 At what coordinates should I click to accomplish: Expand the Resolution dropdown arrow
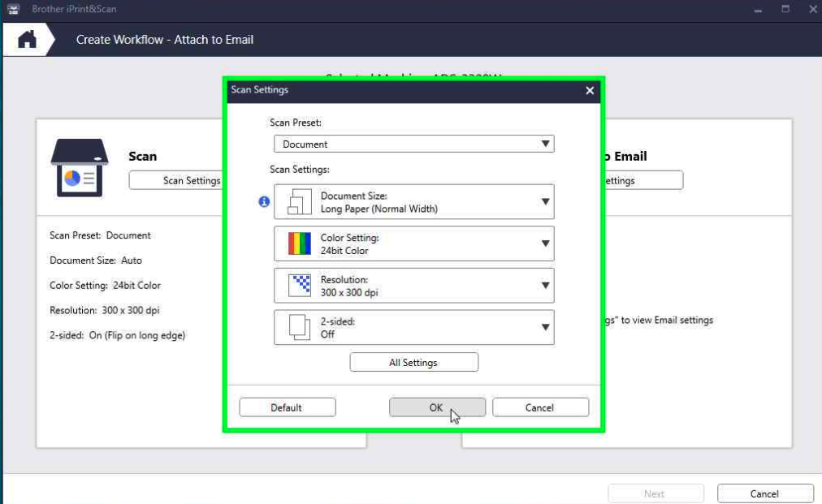tap(545, 286)
